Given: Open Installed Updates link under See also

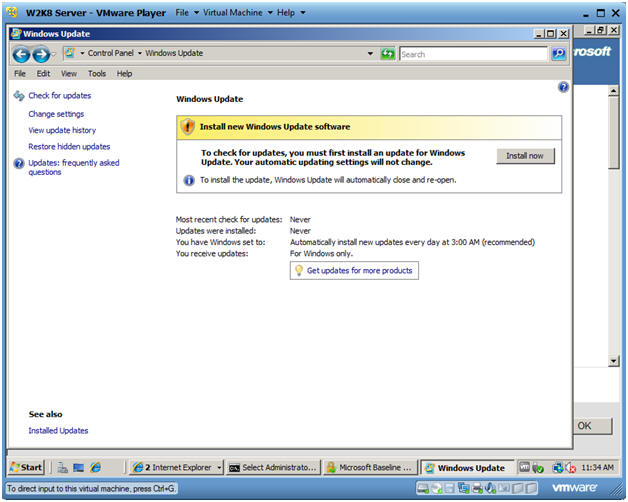Looking at the screenshot, I should coord(58,431).
